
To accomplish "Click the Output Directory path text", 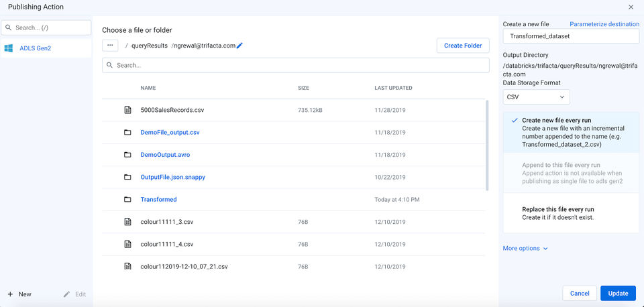I will coord(570,70).
